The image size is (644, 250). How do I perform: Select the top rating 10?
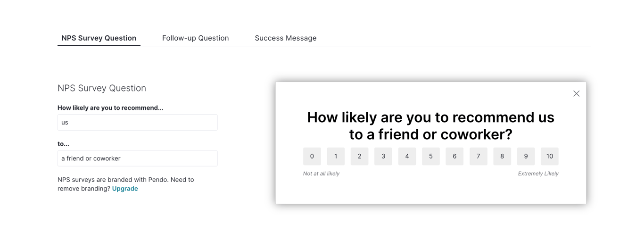click(550, 157)
